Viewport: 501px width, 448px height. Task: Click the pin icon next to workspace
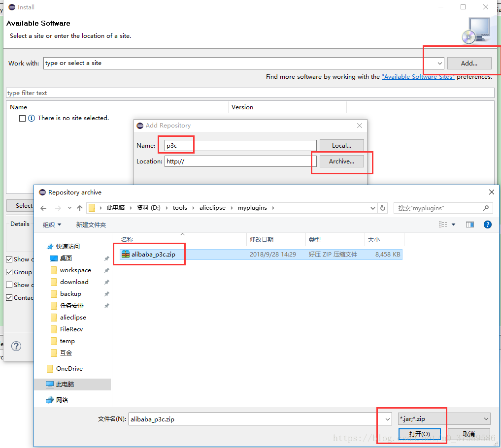[107, 270]
